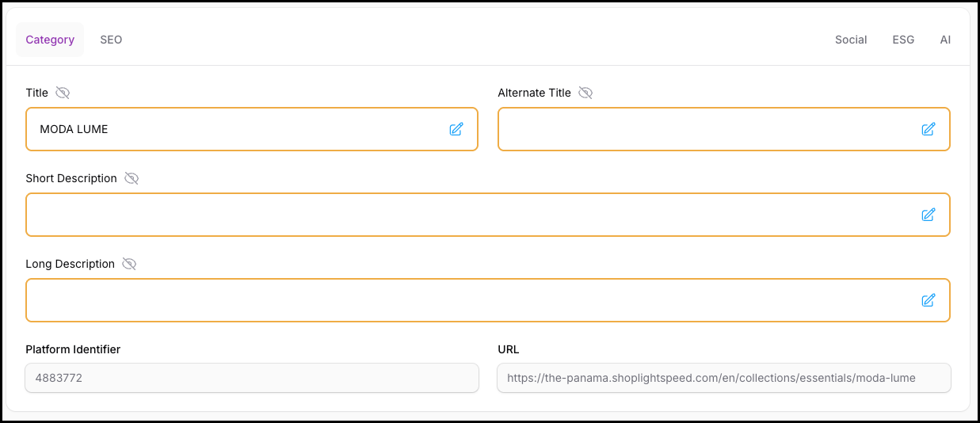Toggle visibility eye next to Title

click(x=63, y=93)
